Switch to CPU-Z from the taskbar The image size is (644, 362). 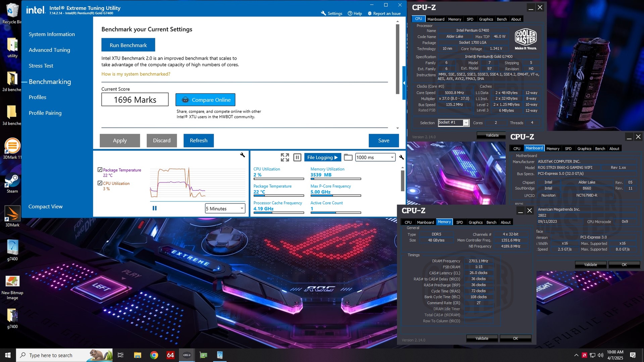tap(187, 355)
